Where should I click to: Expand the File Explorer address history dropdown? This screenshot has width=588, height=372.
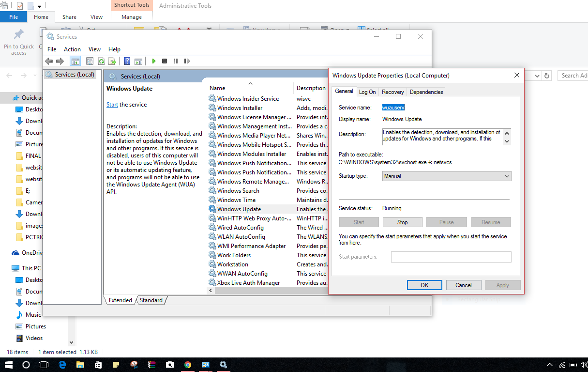coord(537,76)
